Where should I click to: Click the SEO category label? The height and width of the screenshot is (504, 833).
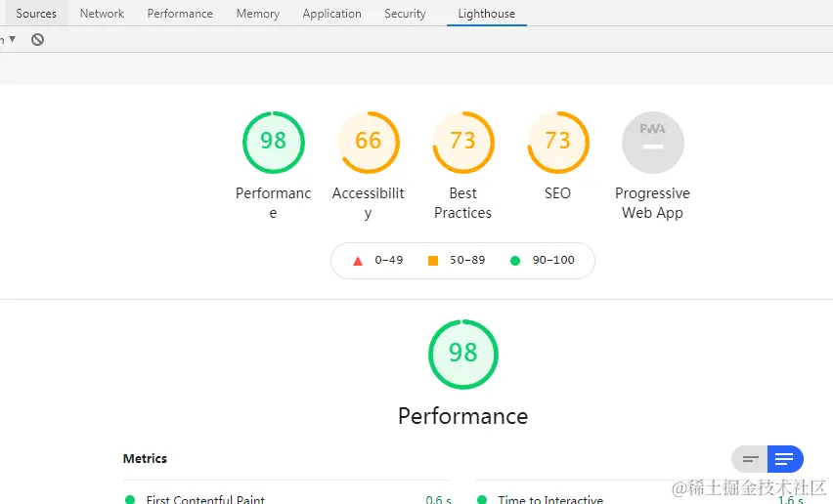point(557,193)
